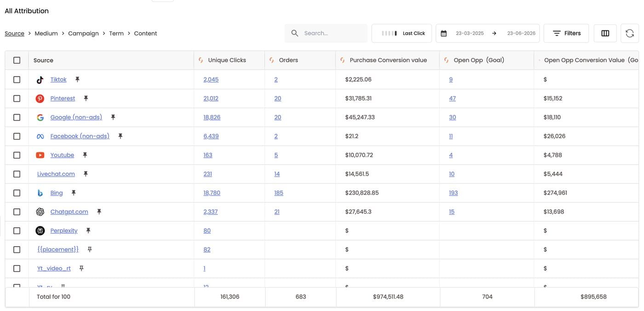Check the Perplexity row checkbox
Viewport: 644px width, 311px height.
[x=17, y=230]
